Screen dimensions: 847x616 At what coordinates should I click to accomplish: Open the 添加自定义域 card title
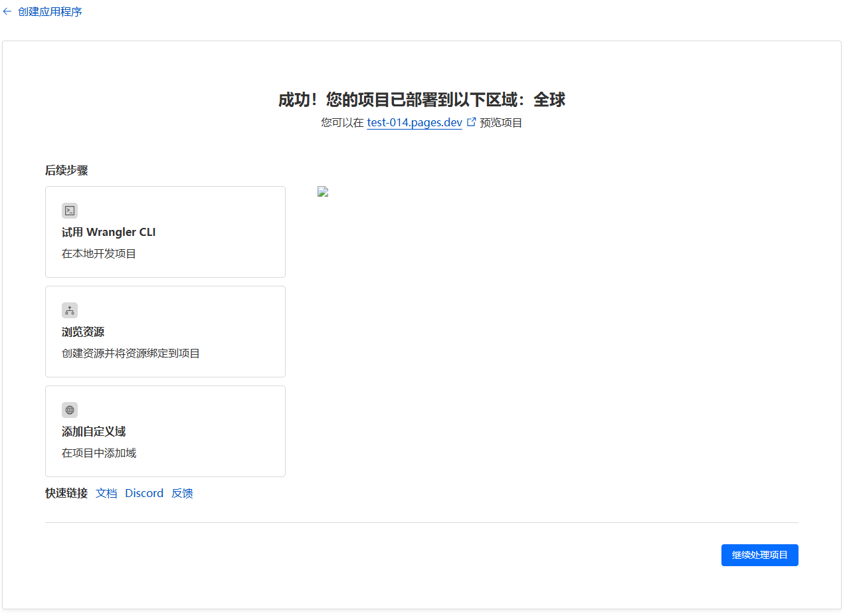pyautogui.click(x=94, y=432)
